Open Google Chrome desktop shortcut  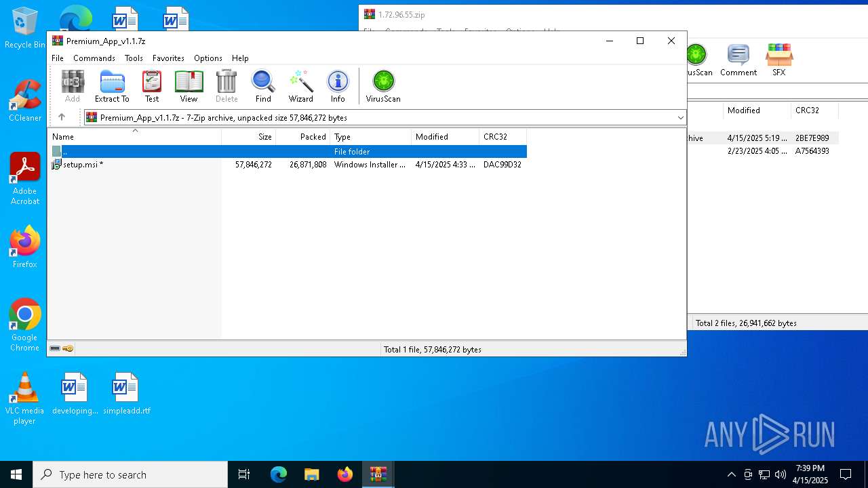click(x=25, y=325)
